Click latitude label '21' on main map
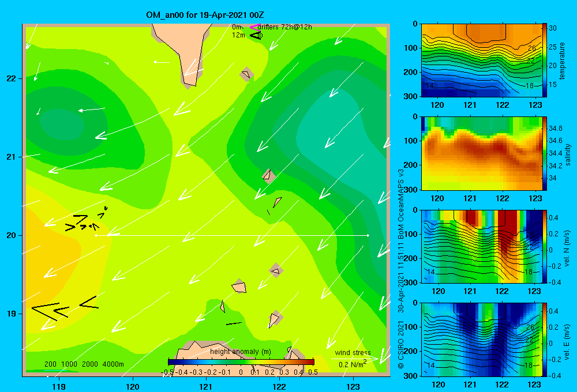Image resolution: width=577 pixels, height=392 pixels. pos(12,157)
